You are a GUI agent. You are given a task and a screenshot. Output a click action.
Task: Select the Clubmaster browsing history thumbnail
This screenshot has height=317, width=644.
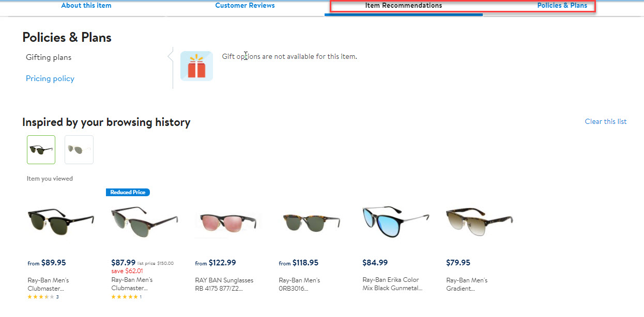point(41,150)
